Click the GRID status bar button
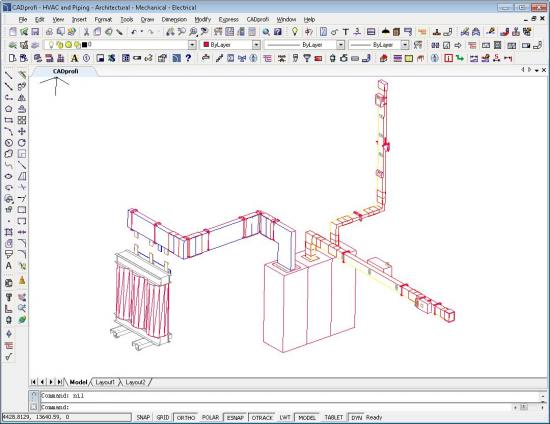This screenshot has width=550, height=424. pos(163,417)
